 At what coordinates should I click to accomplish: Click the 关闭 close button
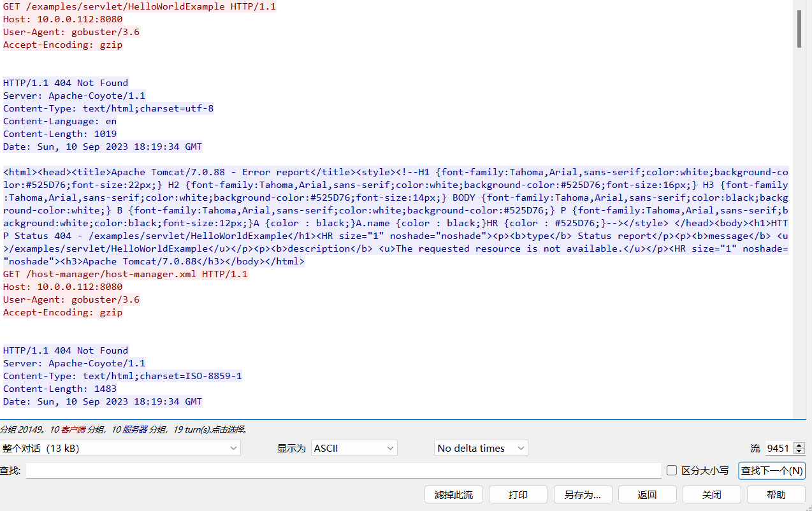coord(712,494)
